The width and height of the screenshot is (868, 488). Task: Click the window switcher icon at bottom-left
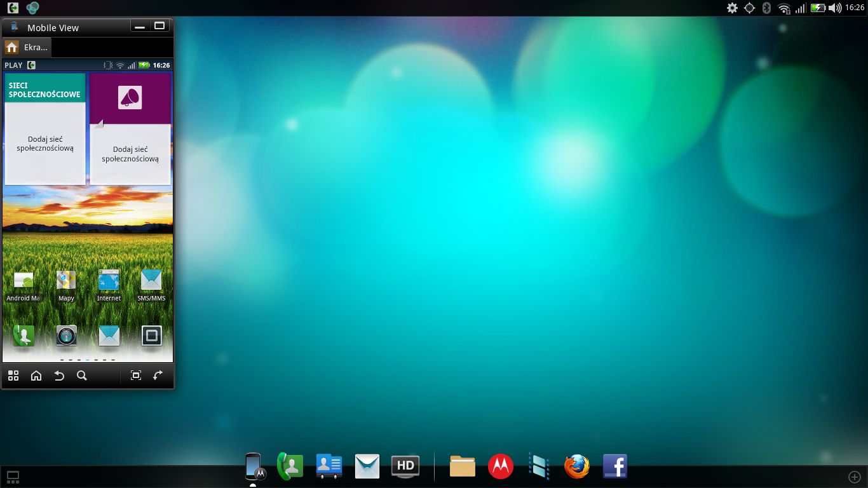click(13, 477)
